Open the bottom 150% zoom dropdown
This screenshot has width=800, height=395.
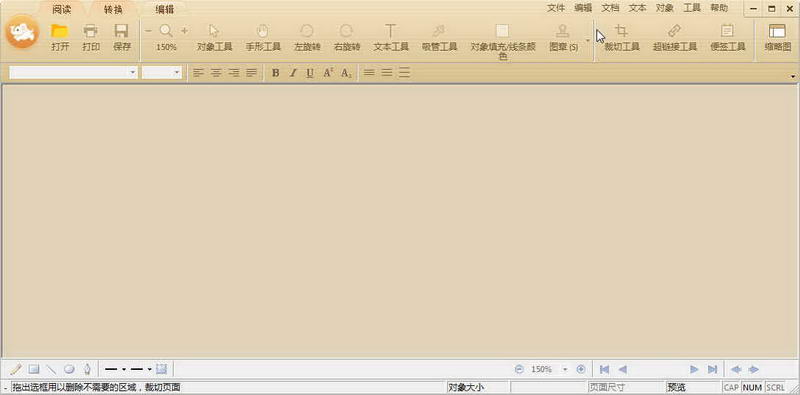click(x=565, y=369)
